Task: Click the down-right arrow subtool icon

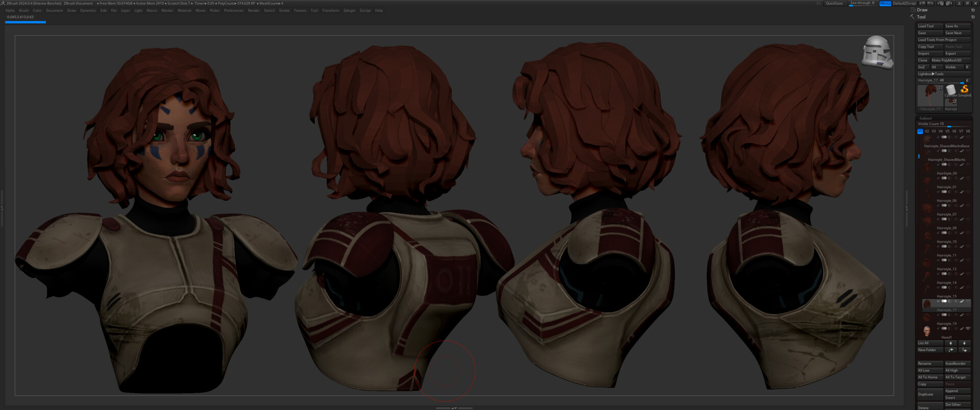Action: (x=964, y=350)
